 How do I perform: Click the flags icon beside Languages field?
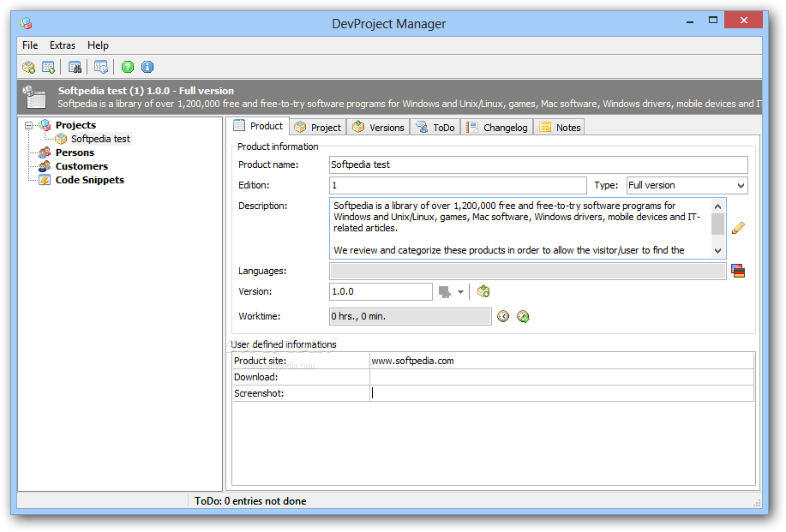(738, 271)
